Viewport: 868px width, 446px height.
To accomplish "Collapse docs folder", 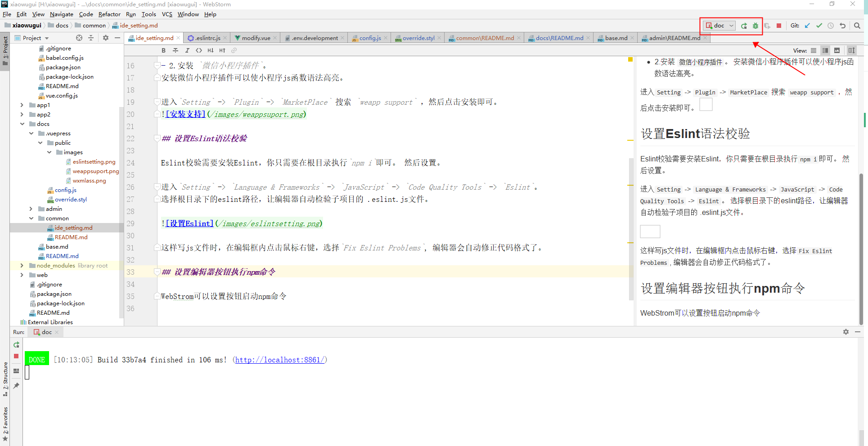I will click(x=22, y=124).
